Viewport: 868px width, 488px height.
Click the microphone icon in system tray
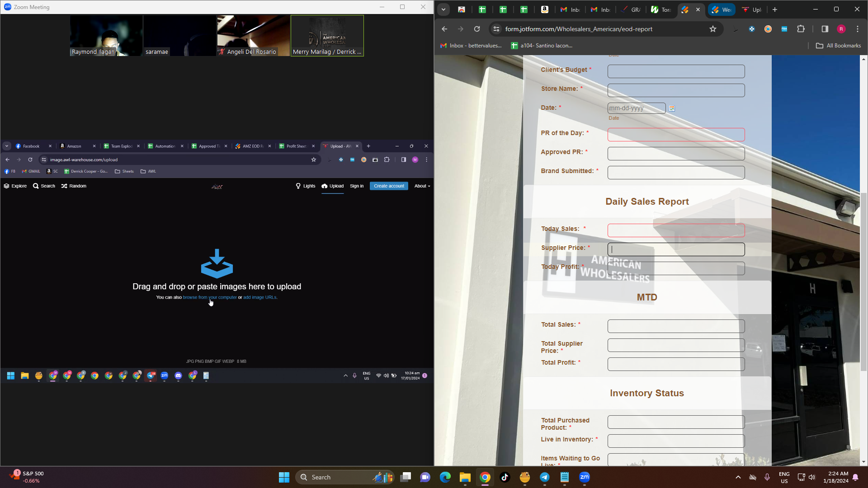click(767, 477)
